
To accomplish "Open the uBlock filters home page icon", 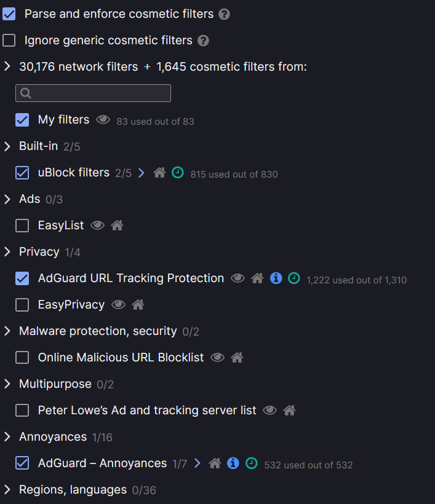I will (159, 173).
